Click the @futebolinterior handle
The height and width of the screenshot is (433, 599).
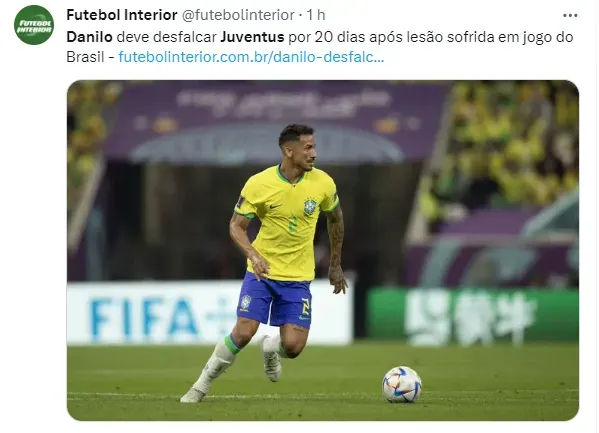click(238, 15)
